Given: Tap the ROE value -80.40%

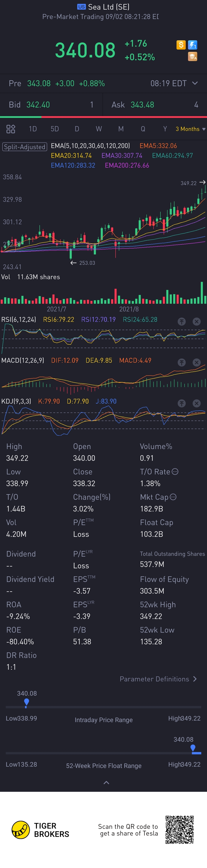Looking at the screenshot, I should (x=20, y=642).
